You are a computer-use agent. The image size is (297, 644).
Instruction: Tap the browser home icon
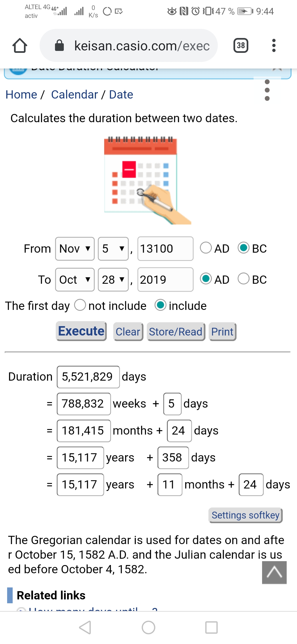click(x=20, y=45)
